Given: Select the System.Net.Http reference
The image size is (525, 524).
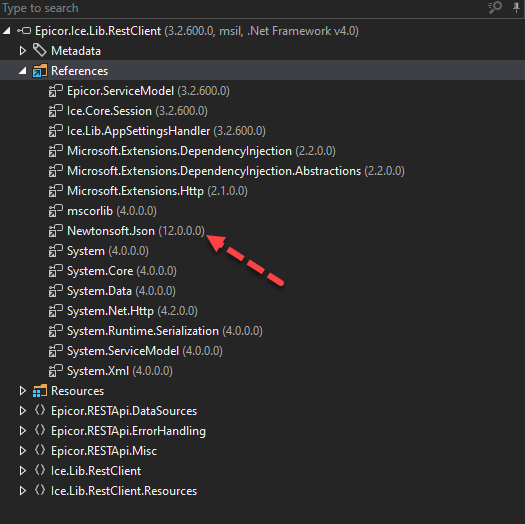Looking at the screenshot, I should [132, 311].
